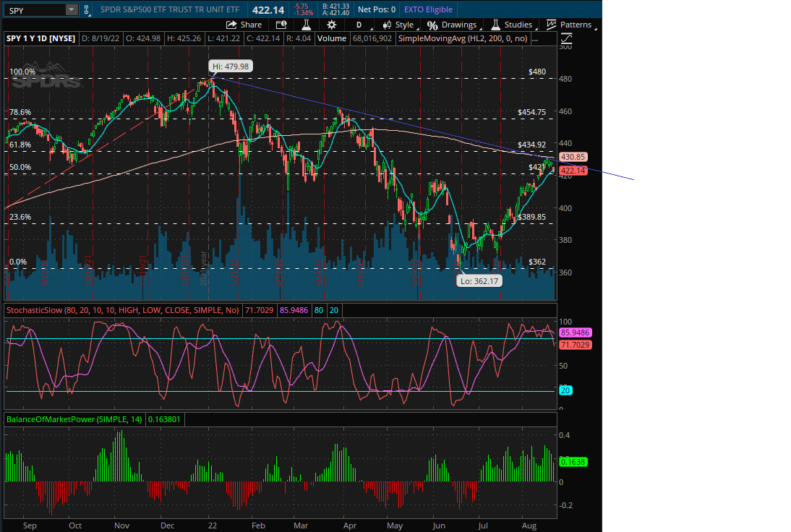Click the Studies flask icon
Screen dimensions: 791x532
(496, 25)
